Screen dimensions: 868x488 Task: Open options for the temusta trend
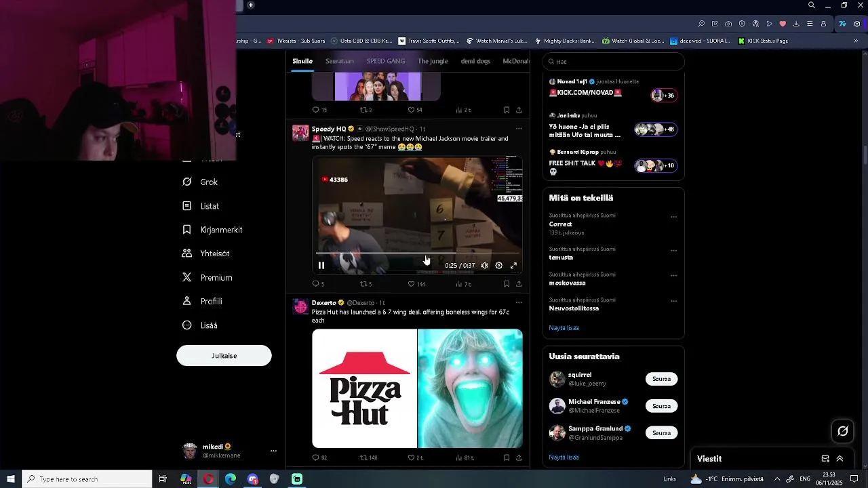[x=673, y=251]
